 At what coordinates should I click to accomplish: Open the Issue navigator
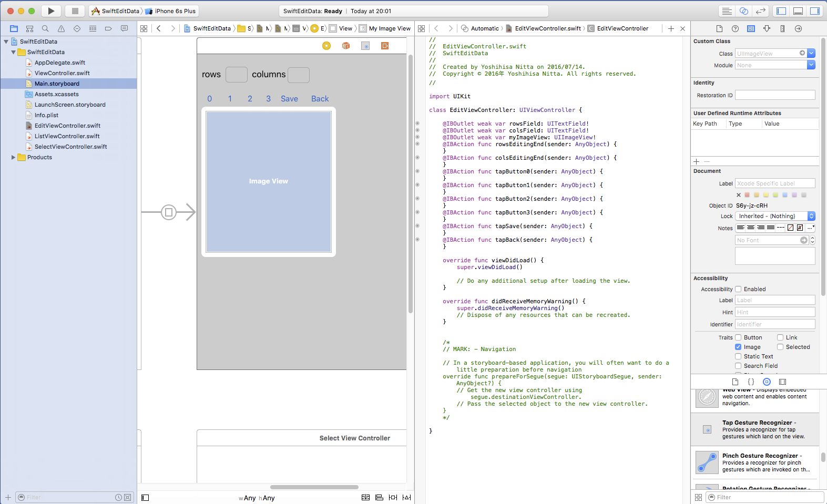61,29
